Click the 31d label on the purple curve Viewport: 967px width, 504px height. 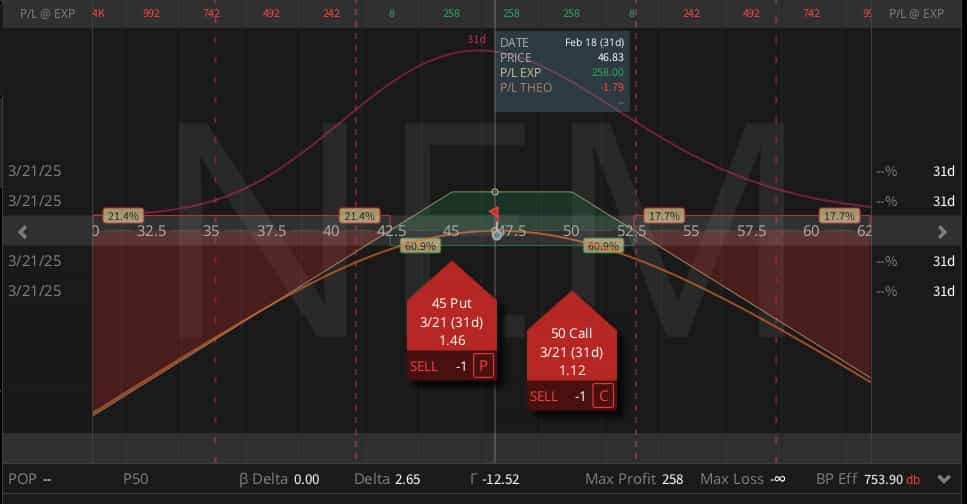pos(476,39)
